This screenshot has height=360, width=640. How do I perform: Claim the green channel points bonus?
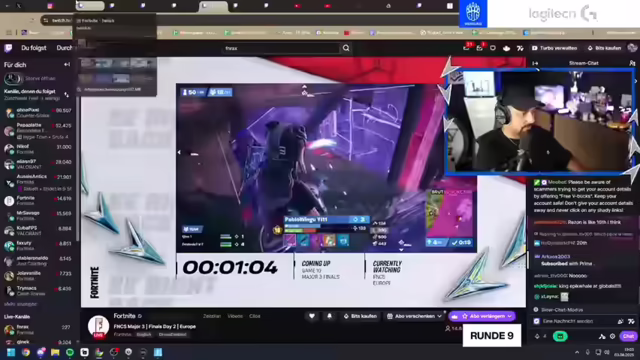tap(560, 336)
